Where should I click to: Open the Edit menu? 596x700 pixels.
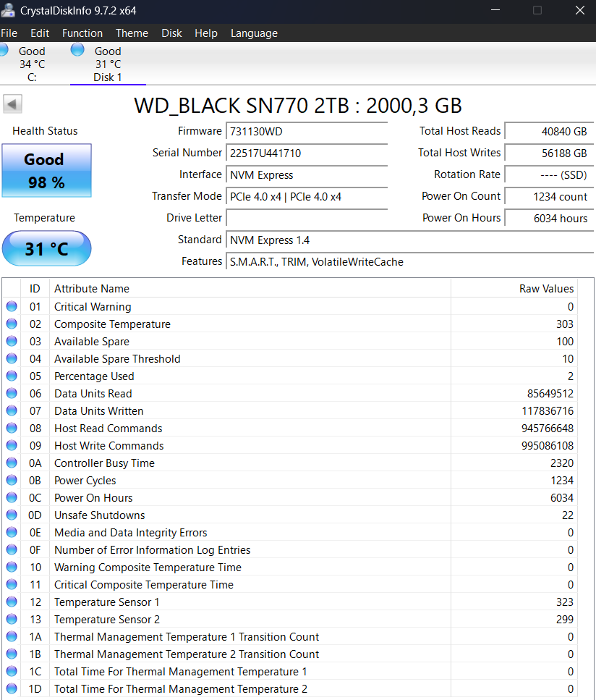[x=40, y=33]
